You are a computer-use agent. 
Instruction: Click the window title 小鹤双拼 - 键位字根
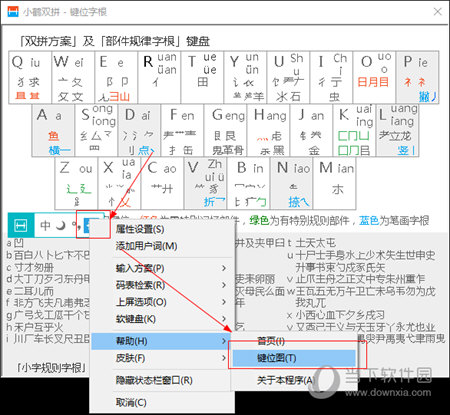point(65,12)
